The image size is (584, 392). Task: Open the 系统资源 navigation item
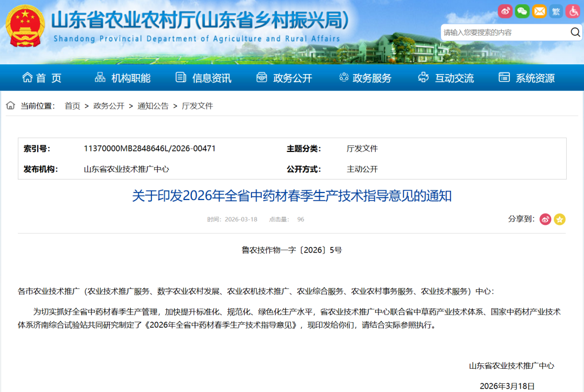click(527, 78)
